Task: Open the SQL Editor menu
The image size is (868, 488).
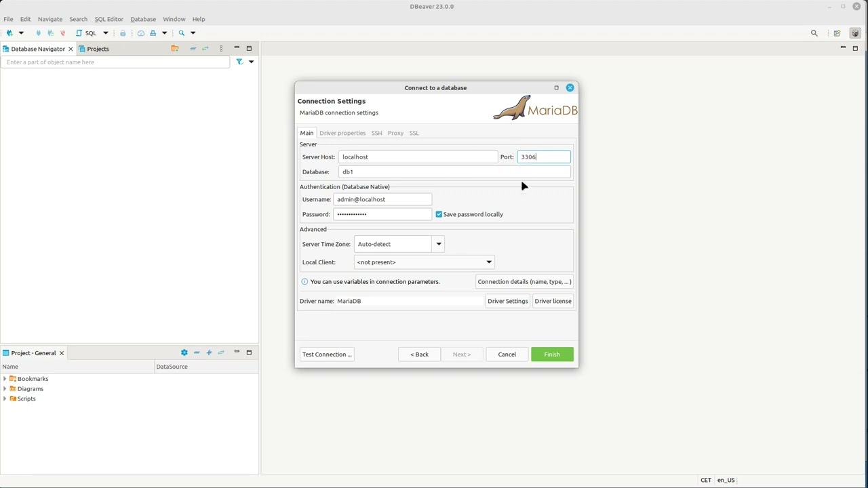Action: 108,19
